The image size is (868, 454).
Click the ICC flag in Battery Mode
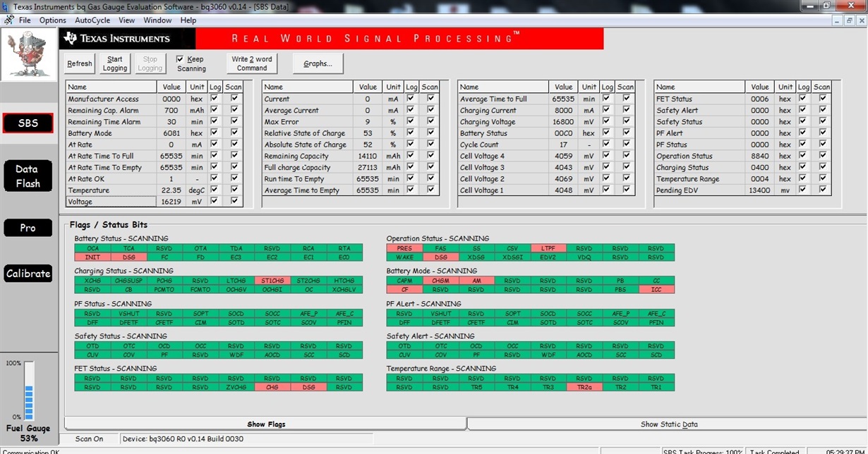coord(656,290)
